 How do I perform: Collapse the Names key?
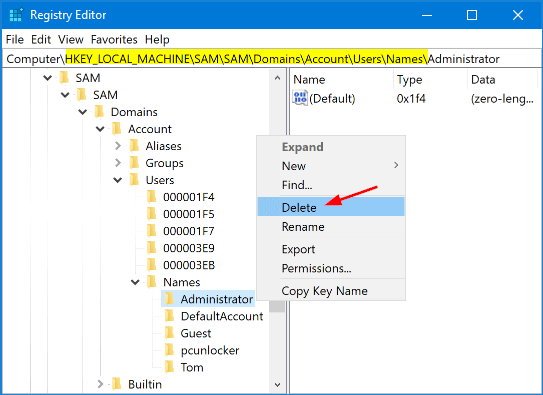click(135, 282)
